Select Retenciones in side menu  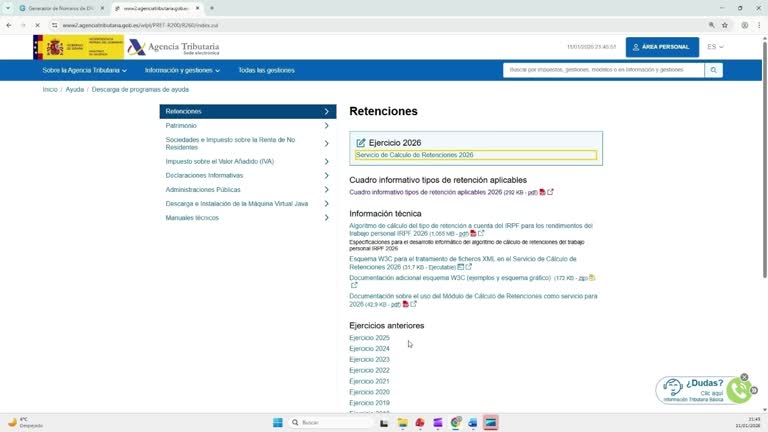point(248,112)
